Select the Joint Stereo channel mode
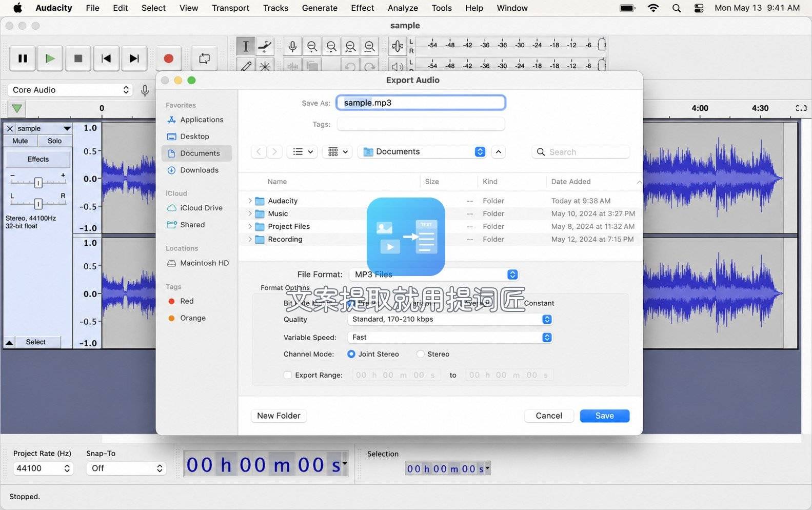The height and width of the screenshot is (510, 812). tap(351, 354)
